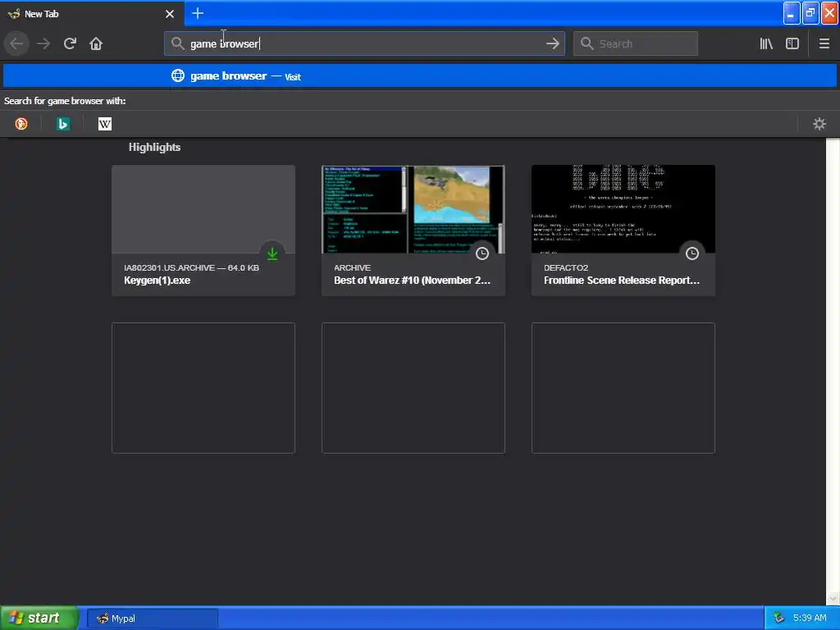Open the hamburger application menu
Viewport: 840px width, 630px height.
point(824,43)
